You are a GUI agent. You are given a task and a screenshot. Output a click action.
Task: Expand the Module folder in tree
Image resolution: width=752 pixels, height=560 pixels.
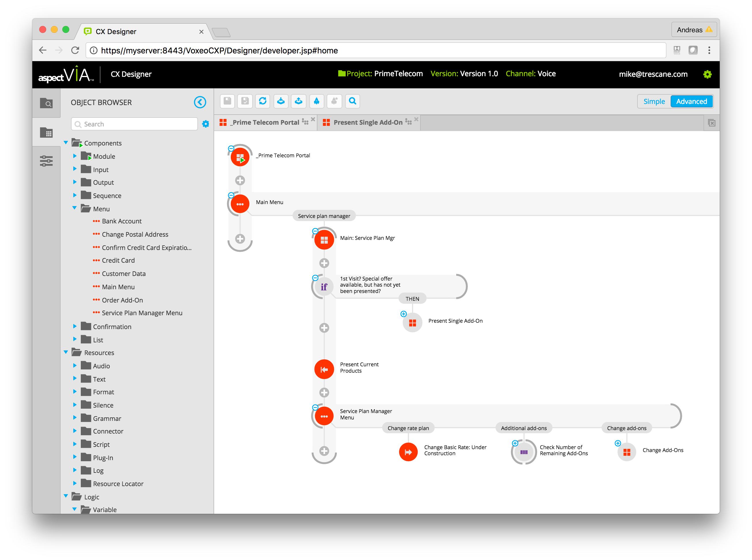[x=75, y=156]
